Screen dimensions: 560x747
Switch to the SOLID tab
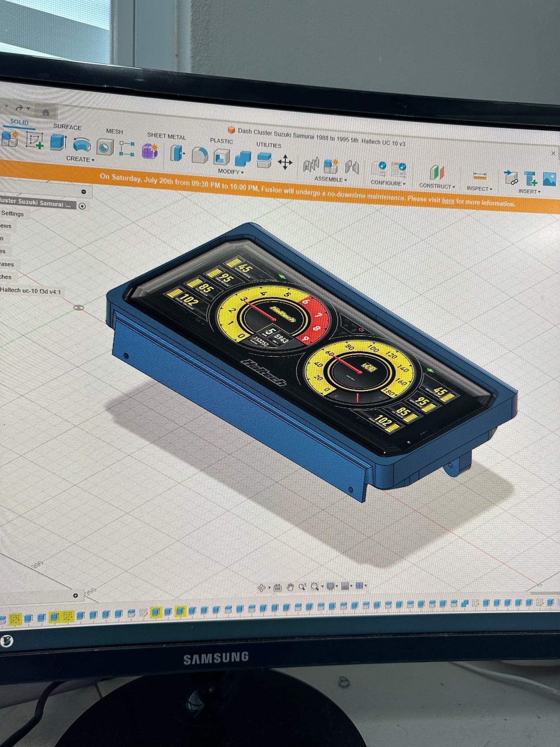(x=19, y=122)
